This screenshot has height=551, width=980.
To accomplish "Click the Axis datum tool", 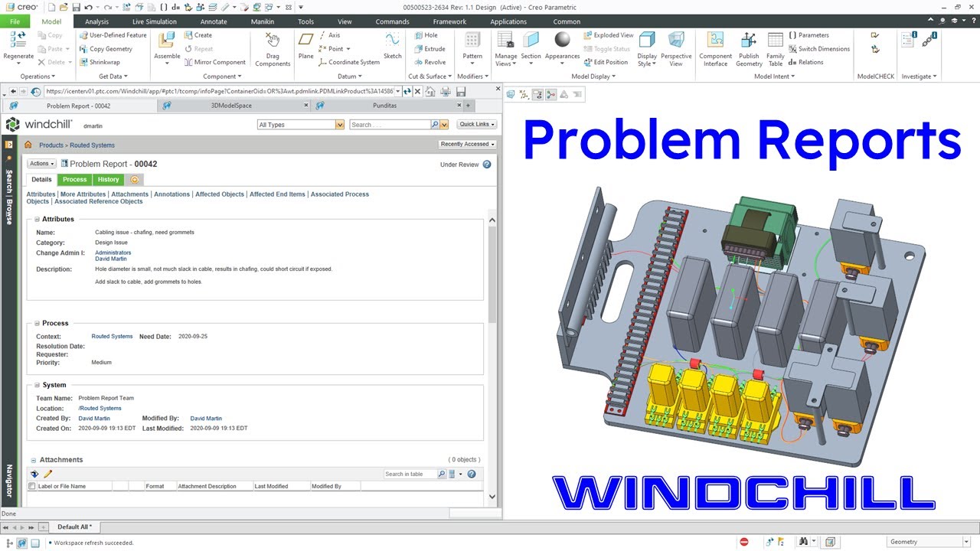I will pyautogui.click(x=329, y=35).
